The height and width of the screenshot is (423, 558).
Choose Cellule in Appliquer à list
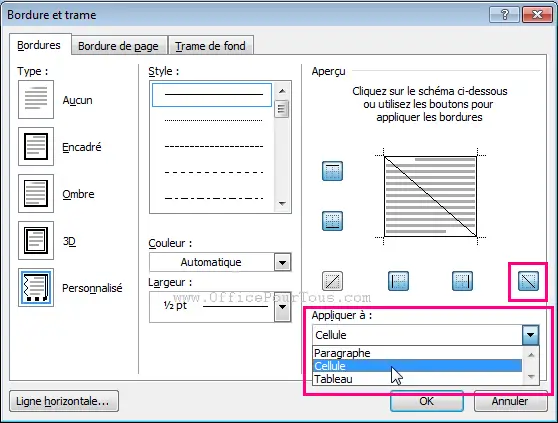point(417,366)
